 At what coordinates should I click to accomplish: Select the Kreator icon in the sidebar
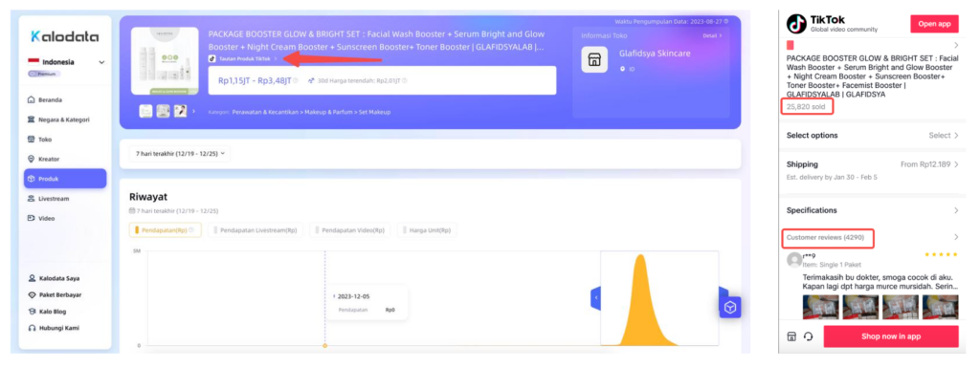(x=32, y=159)
